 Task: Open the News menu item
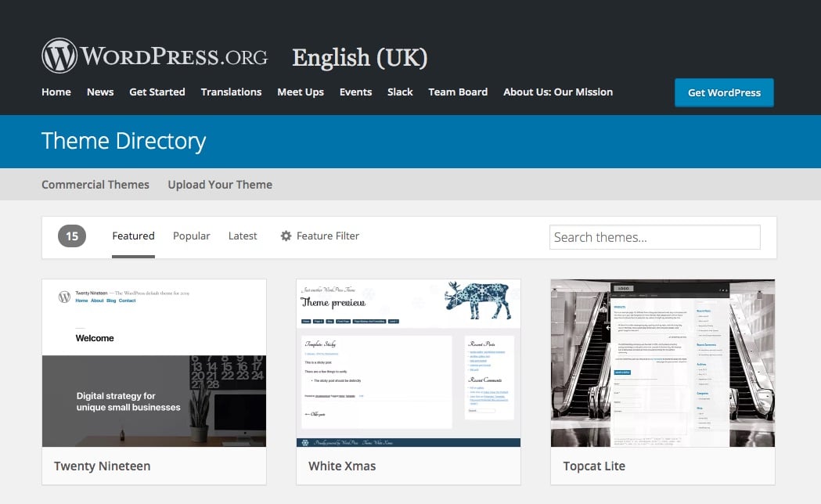point(100,92)
